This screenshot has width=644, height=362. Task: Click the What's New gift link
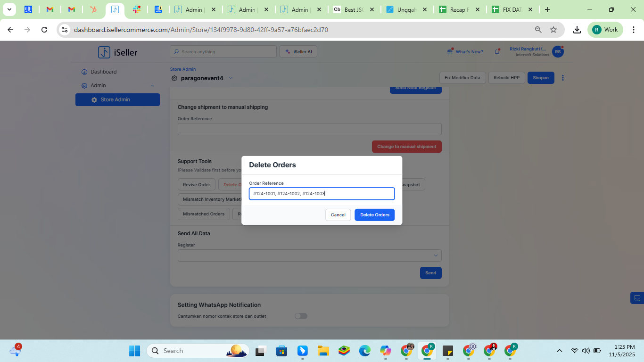pos(465,52)
